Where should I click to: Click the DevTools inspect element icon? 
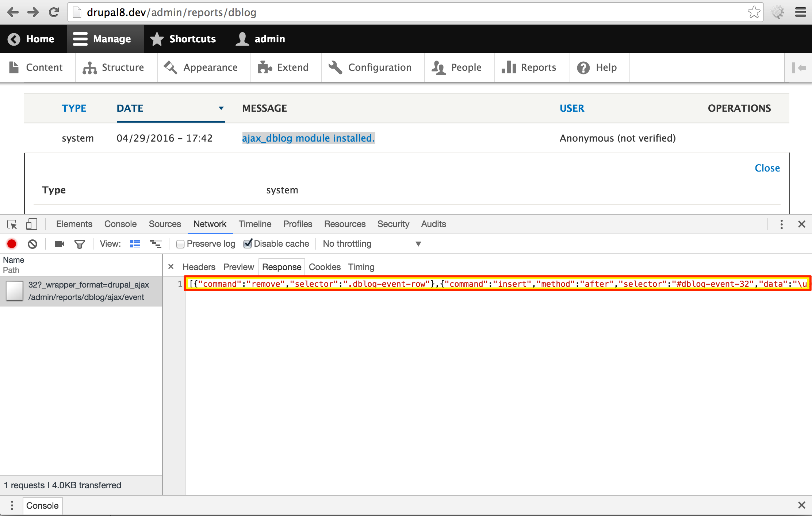pos(12,224)
